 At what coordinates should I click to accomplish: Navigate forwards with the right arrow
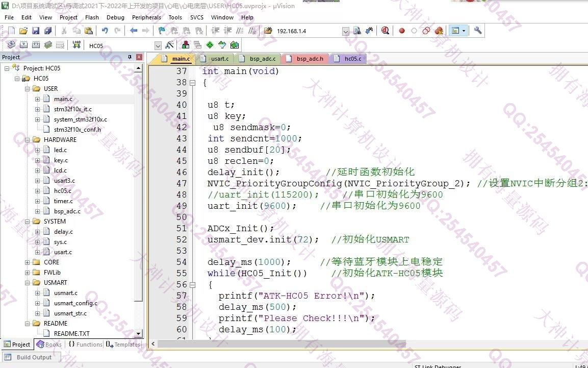(x=146, y=31)
